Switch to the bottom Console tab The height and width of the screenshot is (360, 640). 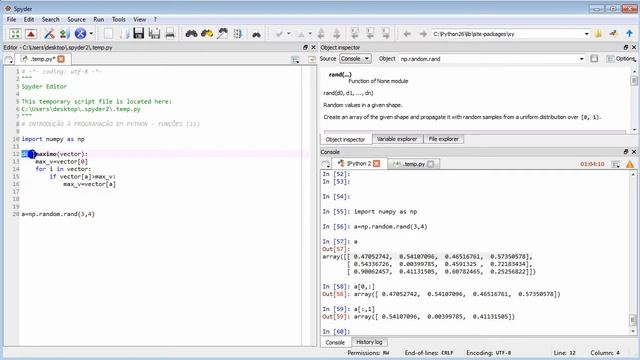[335, 342]
